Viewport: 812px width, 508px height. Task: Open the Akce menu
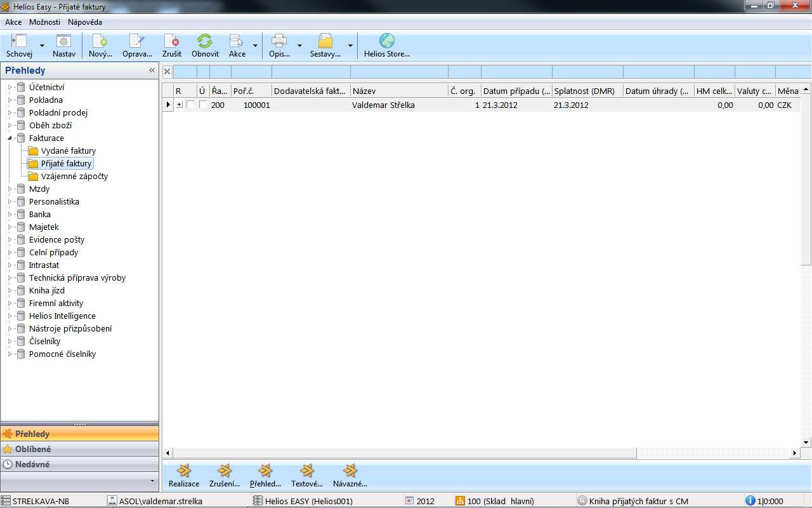(13, 22)
